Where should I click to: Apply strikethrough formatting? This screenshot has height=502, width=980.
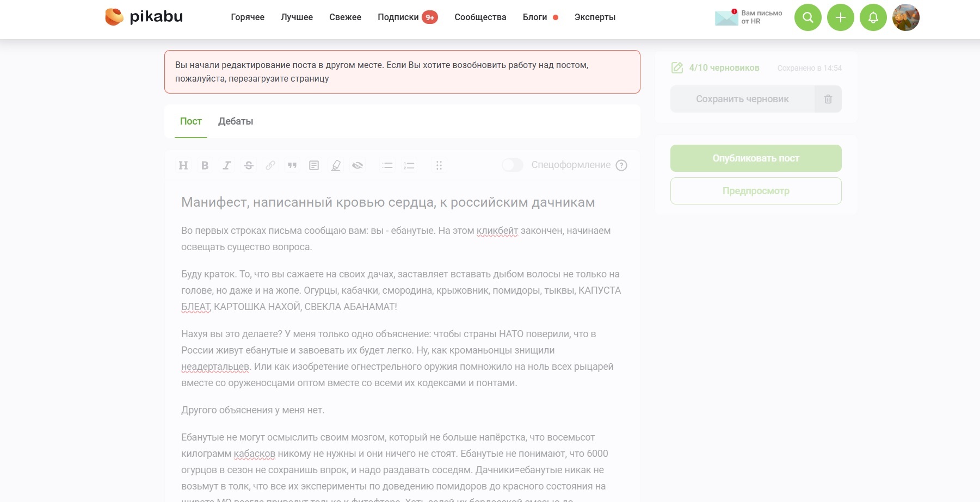(249, 165)
